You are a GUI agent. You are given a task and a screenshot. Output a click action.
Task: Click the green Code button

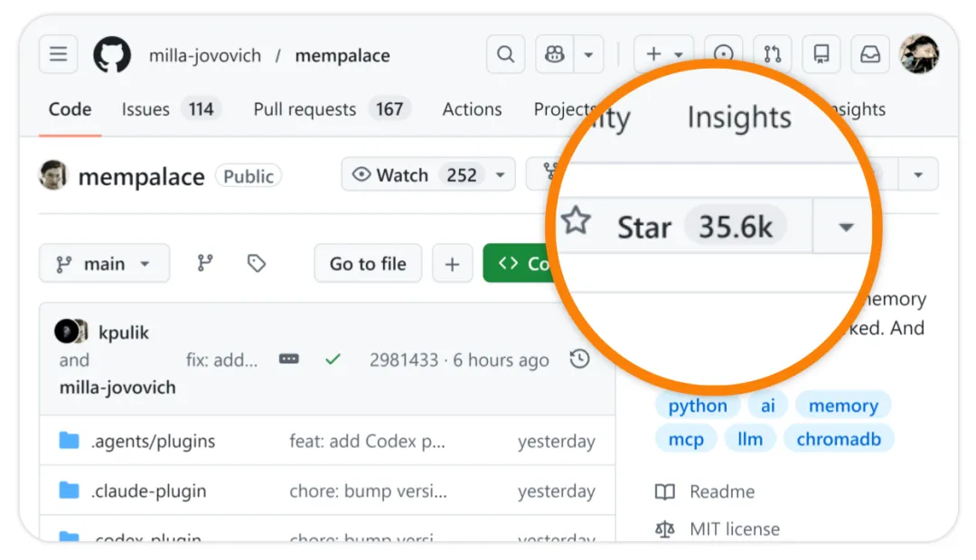point(520,264)
